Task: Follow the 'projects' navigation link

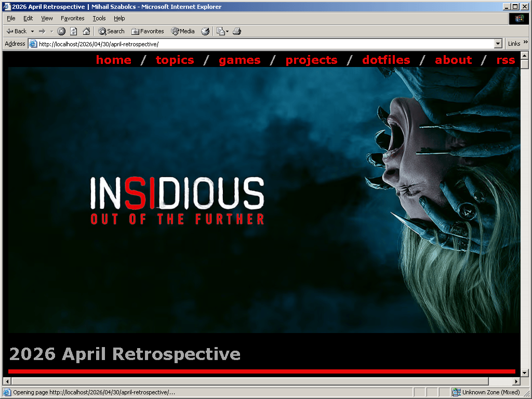Action: tap(312, 60)
